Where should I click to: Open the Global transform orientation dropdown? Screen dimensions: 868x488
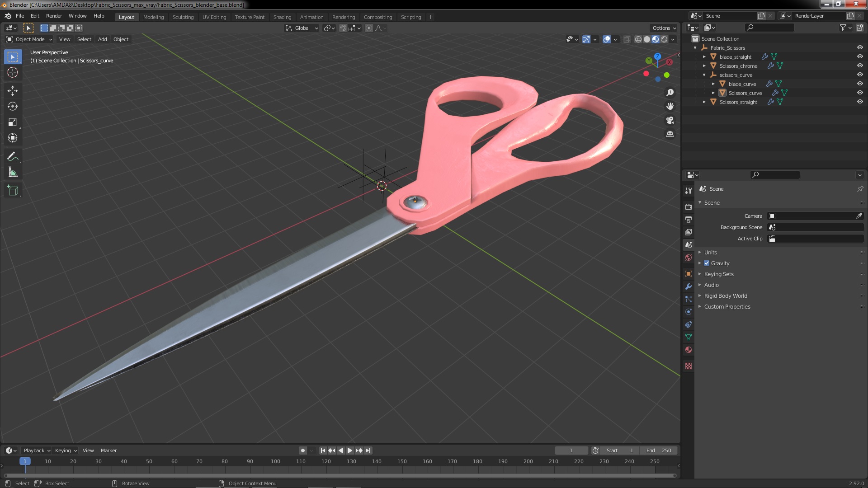tap(302, 28)
